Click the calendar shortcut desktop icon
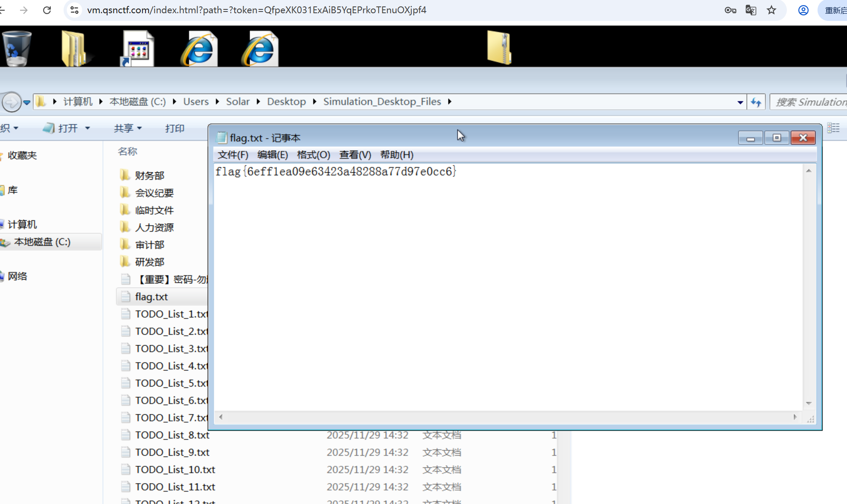The height and width of the screenshot is (504, 847). tap(137, 49)
